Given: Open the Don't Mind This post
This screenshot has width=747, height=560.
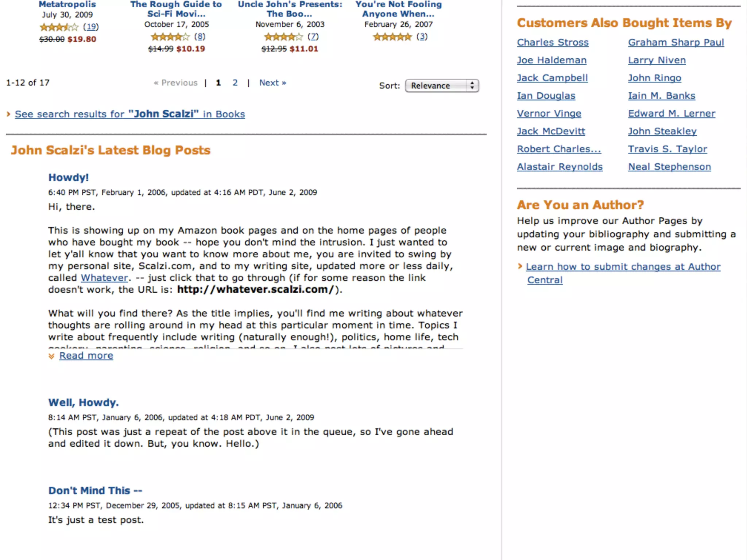Looking at the screenshot, I should (95, 491).
